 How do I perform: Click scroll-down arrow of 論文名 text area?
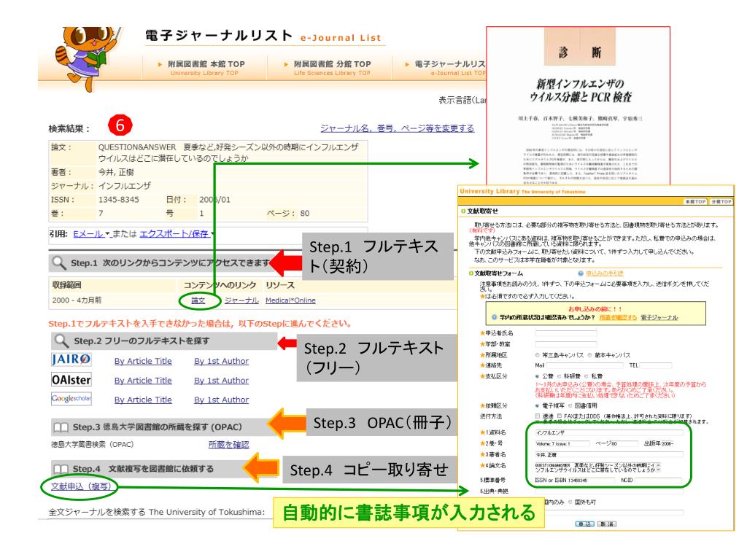tap(659, 470)
